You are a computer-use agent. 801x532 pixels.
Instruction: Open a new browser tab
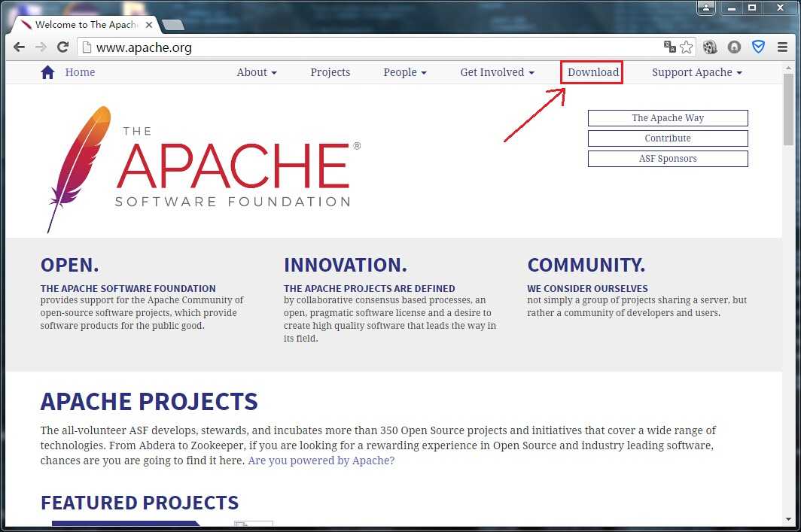pos(172,25)
